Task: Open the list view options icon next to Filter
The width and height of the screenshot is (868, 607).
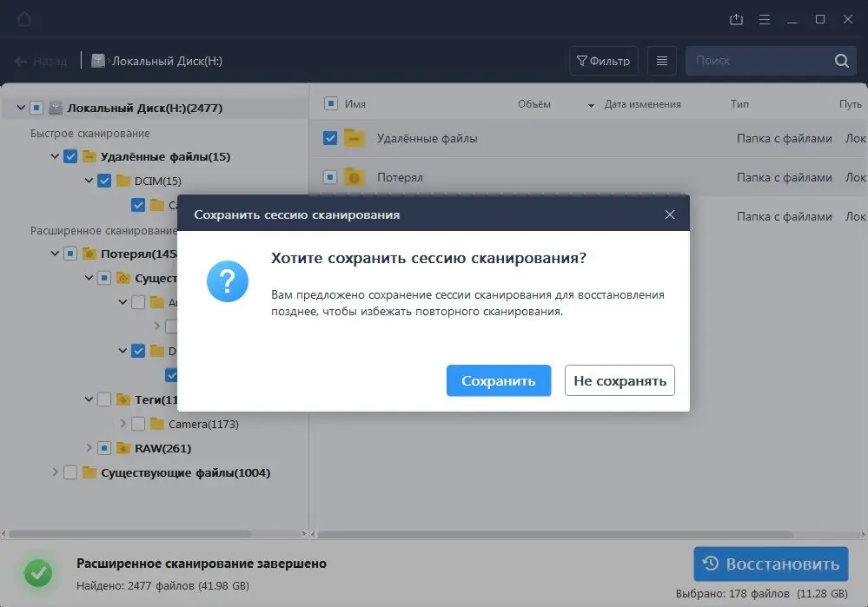Action: (x=661, y=60)
